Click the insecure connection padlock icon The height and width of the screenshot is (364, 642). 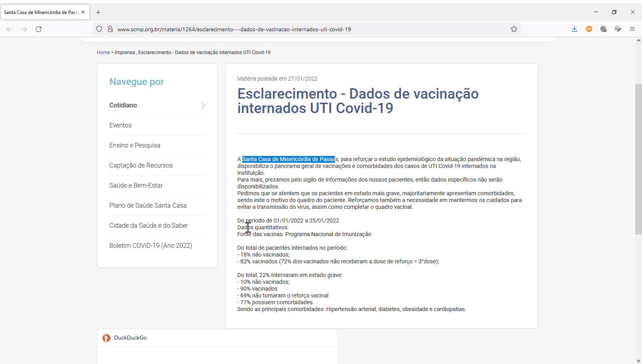[110, 29]
